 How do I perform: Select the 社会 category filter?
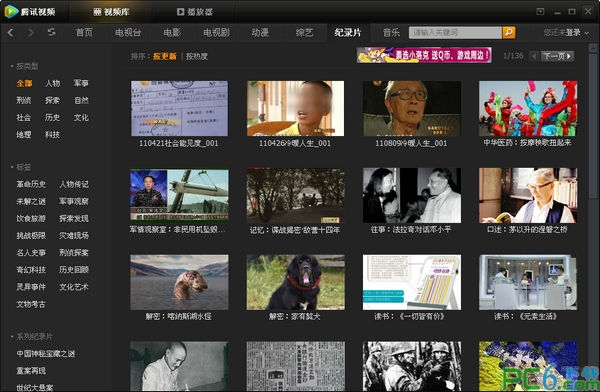click(x=23, y=118)
